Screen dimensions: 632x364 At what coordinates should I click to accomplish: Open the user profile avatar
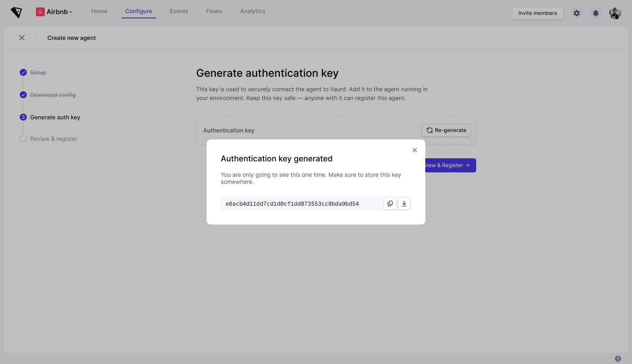(x=615, y=13)
